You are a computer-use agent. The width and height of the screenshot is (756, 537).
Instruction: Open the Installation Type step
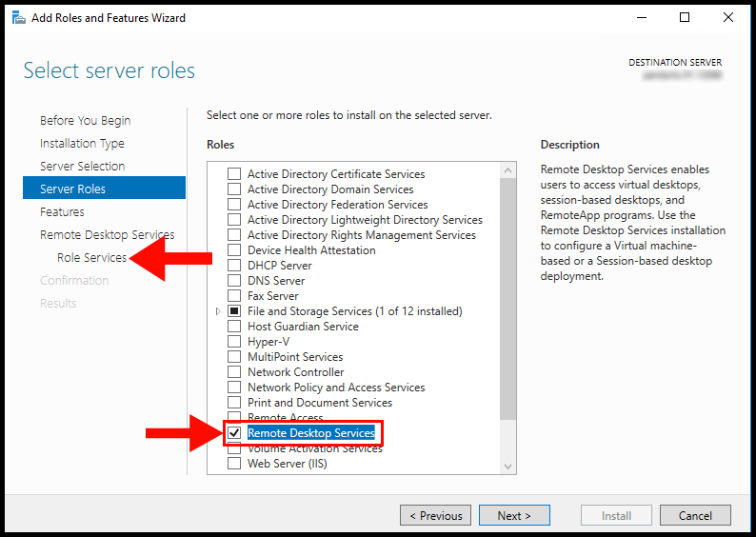tap(82, 144)
